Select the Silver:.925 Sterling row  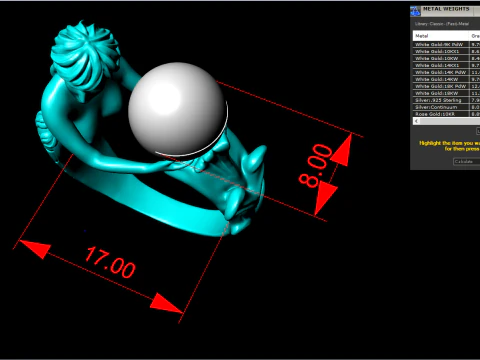(446, 100)
